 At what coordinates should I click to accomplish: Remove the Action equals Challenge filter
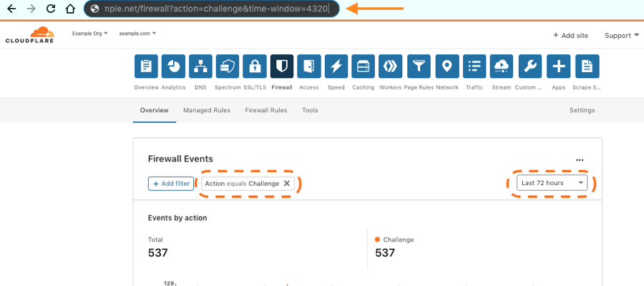(287, 184)
